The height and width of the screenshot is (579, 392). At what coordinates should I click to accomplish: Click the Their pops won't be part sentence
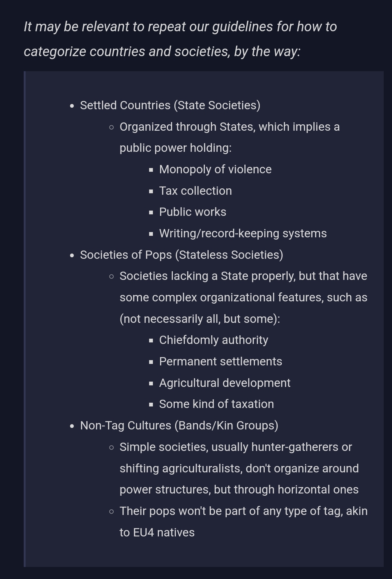point(244,521)
